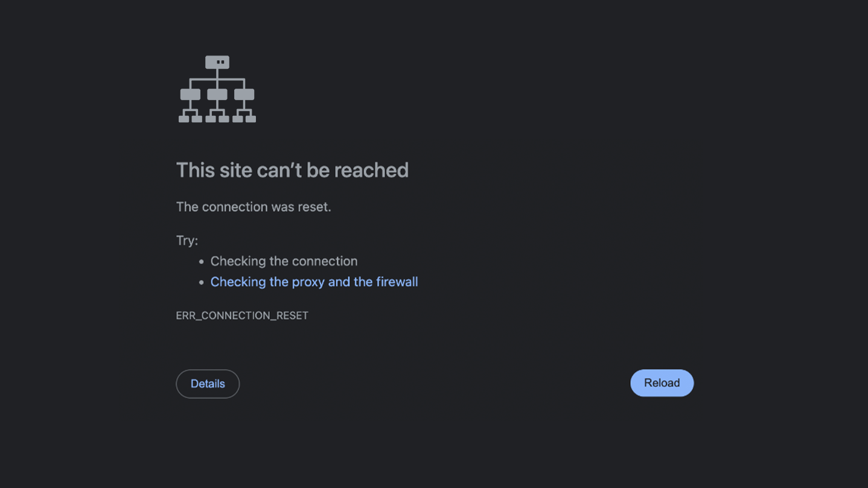Click the right middle-tier box in network icon
This screenshot has width=868, height=488.
pyautogui.click(x=244, y=95)
